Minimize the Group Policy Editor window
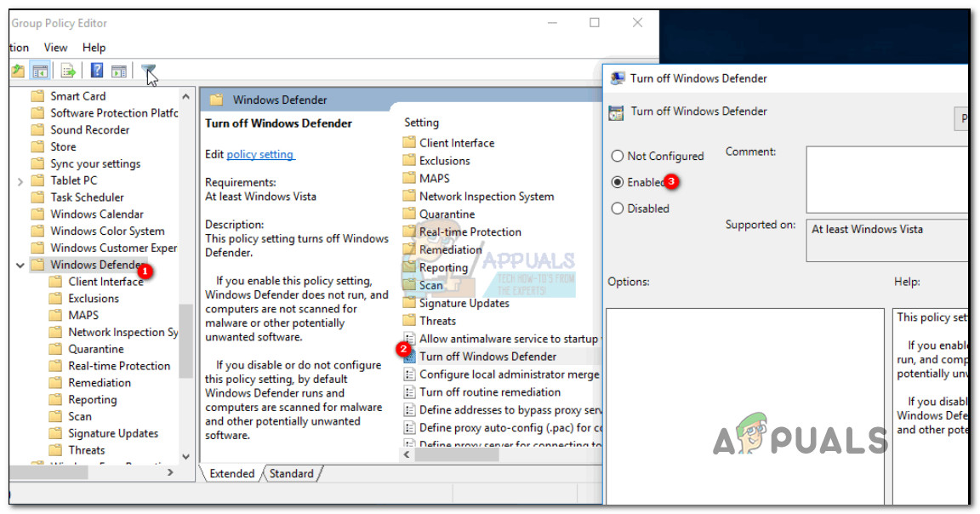Screen dimensions: 980x514 click(x=552, y=22)
